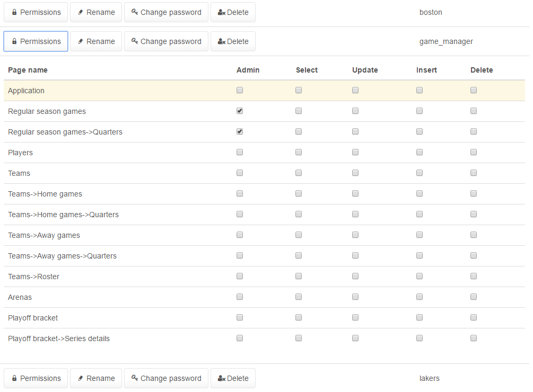This screenshot has width=533, height=392.
Task: Collapse game_manager's Permissions panel
Action: pyautogui.click(x=36, y=41)
